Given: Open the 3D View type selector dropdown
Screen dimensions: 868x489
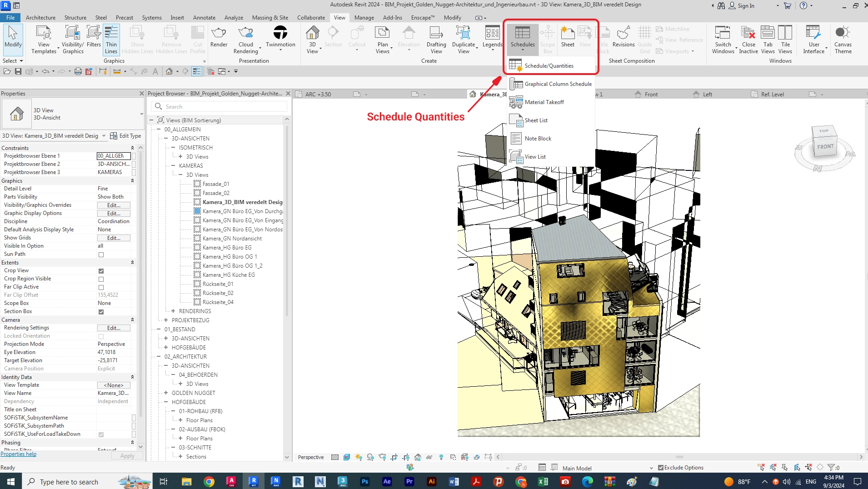Looking at the screenshot, I should coord(141,114).
